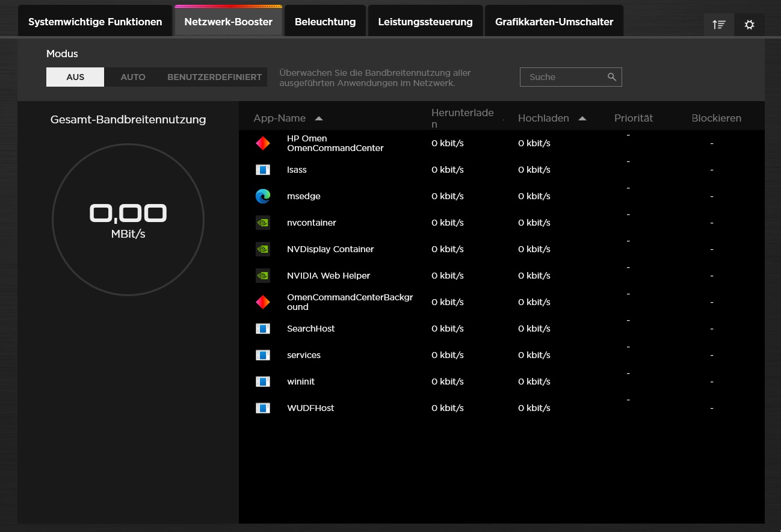Click the Herunterladen column header
This screenshot has height=532, width=781.
[462, 119]
